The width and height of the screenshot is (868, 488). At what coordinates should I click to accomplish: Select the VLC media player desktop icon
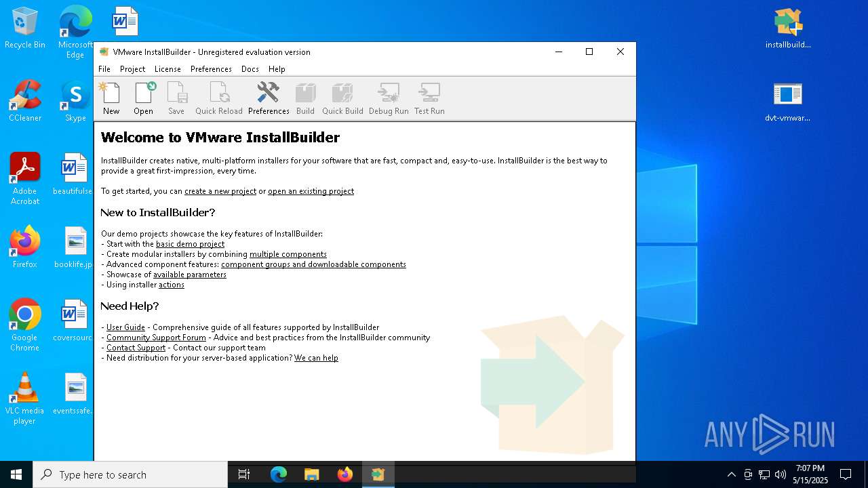tap(25, 398)
